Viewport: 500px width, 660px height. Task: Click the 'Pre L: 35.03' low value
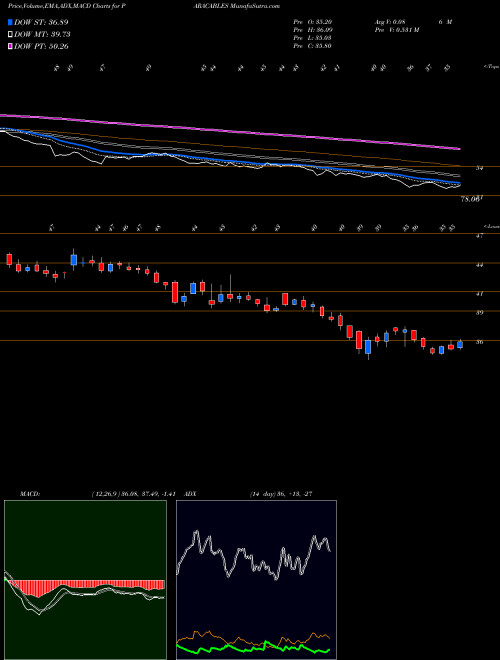point(313,38)
